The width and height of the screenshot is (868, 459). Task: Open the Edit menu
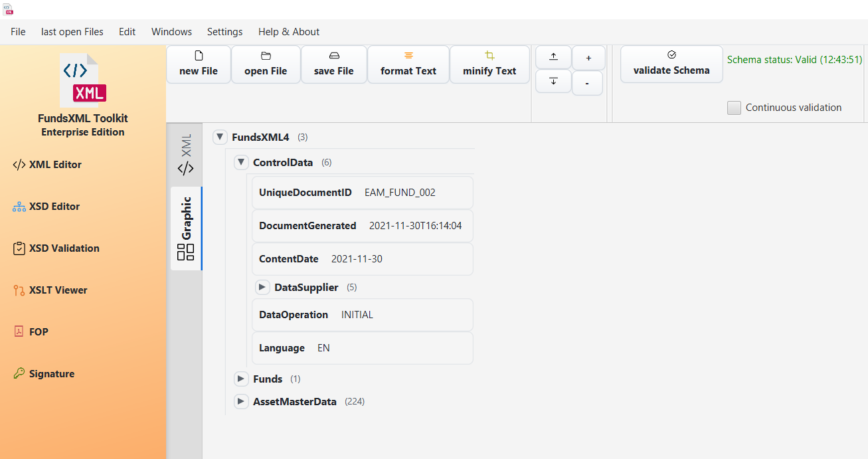pyautogui.click(x=128, y=31)
